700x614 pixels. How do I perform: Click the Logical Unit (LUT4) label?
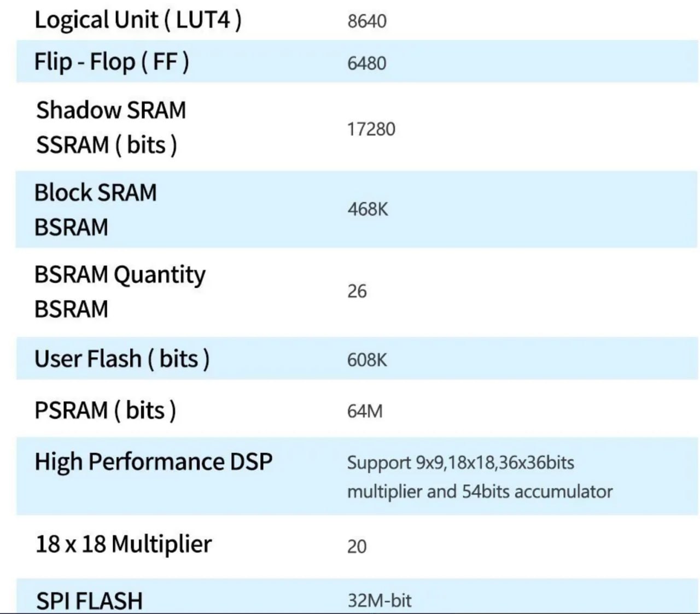click(x=137, y=20)
